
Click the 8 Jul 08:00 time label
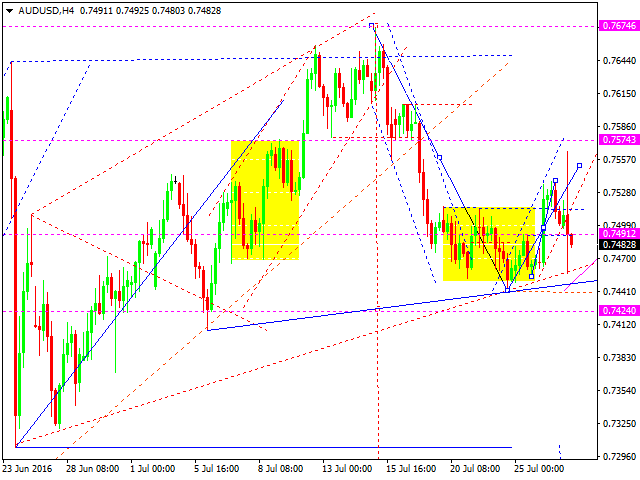(x=280, y=469)
